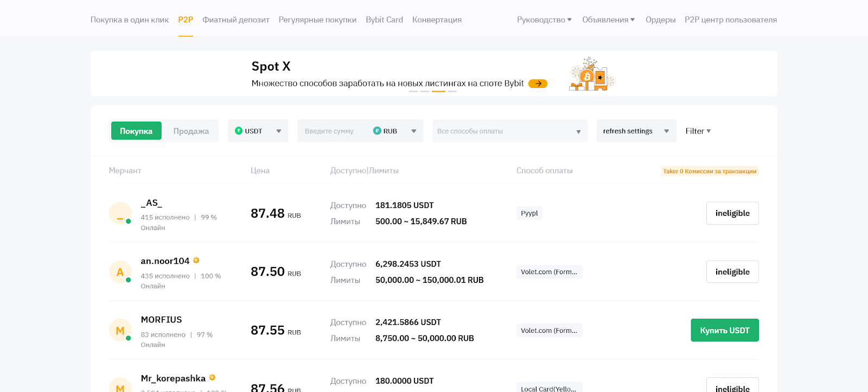The image size is (868, 392).
Task: Open merchant Mr_korepashka profile name
Action: point(173,378)
